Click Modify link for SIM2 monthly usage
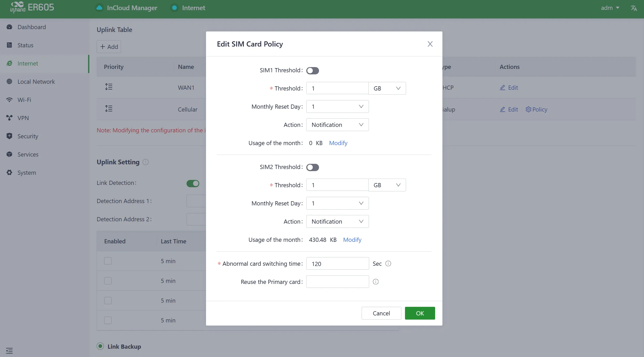This screenshot has width=644, height=357. [x=352, y=240]
